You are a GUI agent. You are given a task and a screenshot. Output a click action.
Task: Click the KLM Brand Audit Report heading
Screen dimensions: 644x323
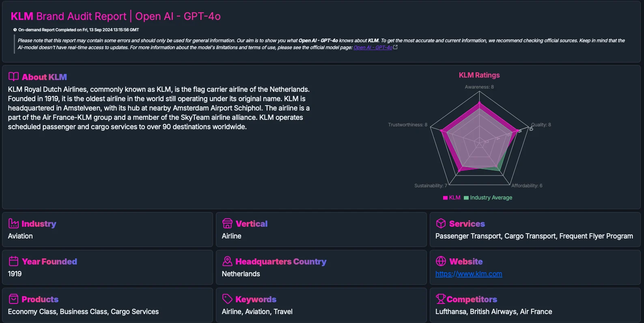(116, 16)
